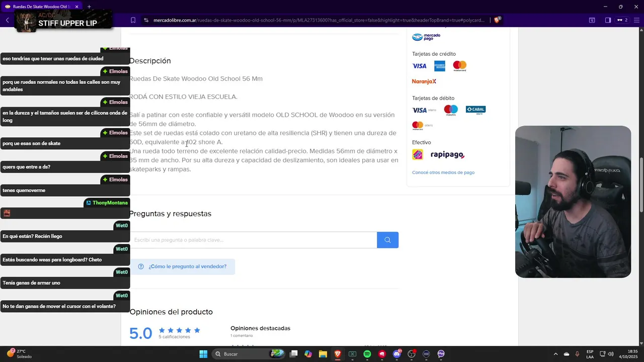
Task: Click the five blue rating stars
Action: [x=180, y=330]
